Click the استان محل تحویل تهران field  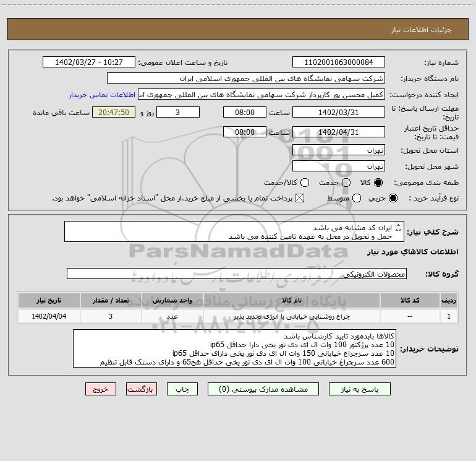(x=339, y=150)
